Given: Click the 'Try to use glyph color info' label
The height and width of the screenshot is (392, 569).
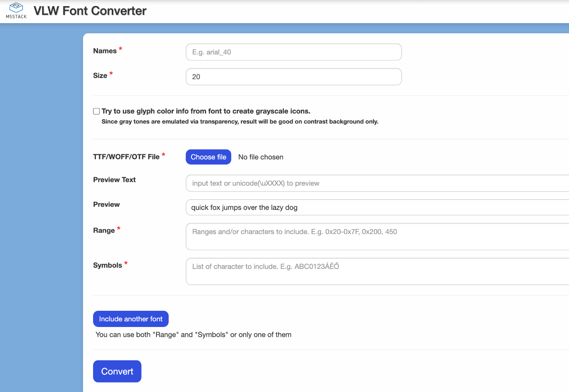Looking at the screenshot, I should pyautogui.click(x=206, y=111).
